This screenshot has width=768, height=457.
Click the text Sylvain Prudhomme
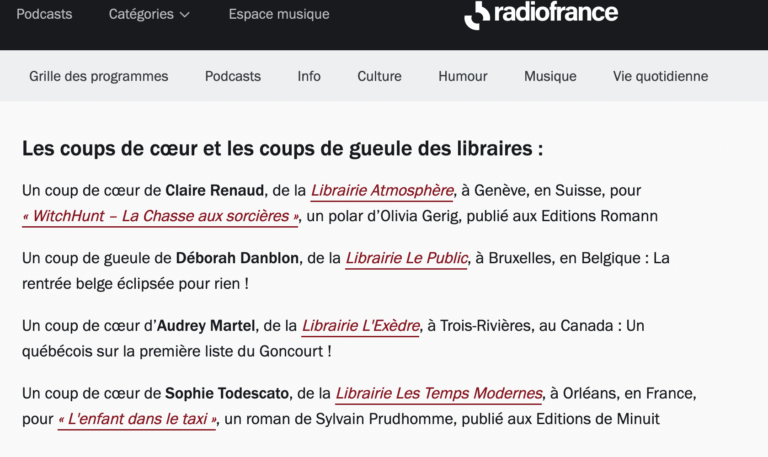pyautogui.click(x=384, y=419)
